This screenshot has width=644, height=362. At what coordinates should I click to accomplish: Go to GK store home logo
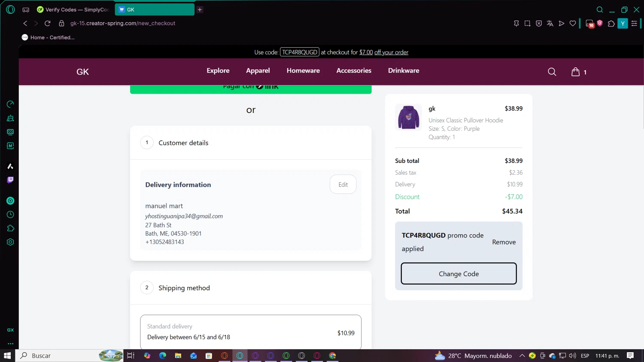(82, 72)
